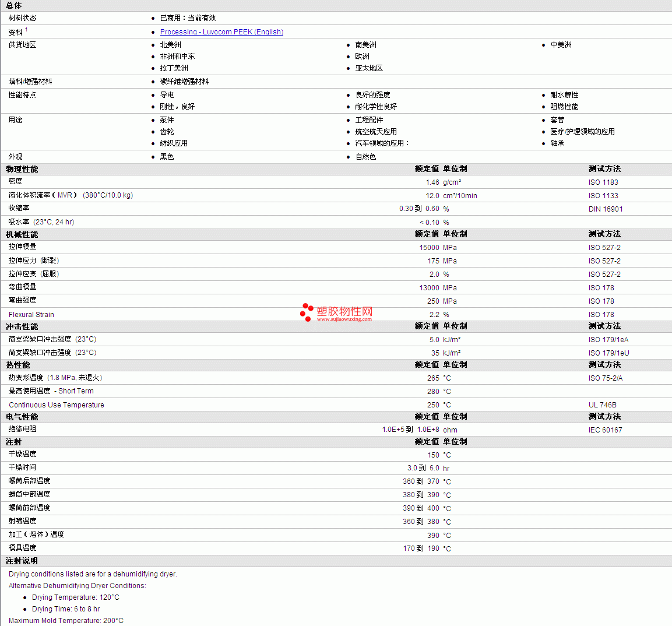Screen dimensions: 672x626
Task: Click the 螺筒后部温度 row label
Action: [29, 481]
